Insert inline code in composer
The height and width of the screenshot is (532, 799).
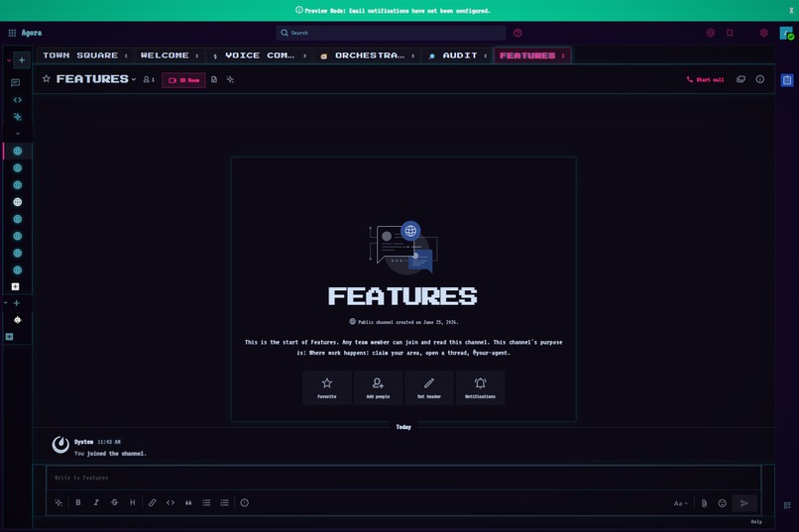tap(171, 502)
